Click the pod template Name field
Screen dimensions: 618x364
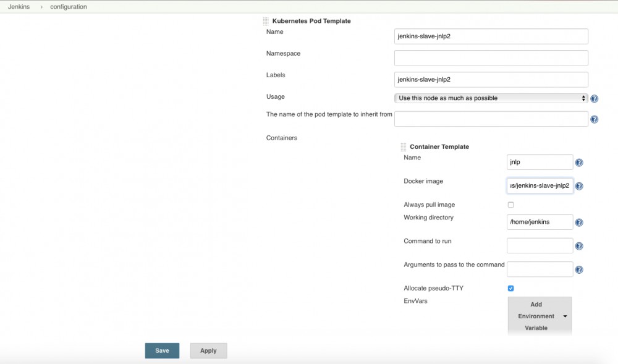[491, 36]
